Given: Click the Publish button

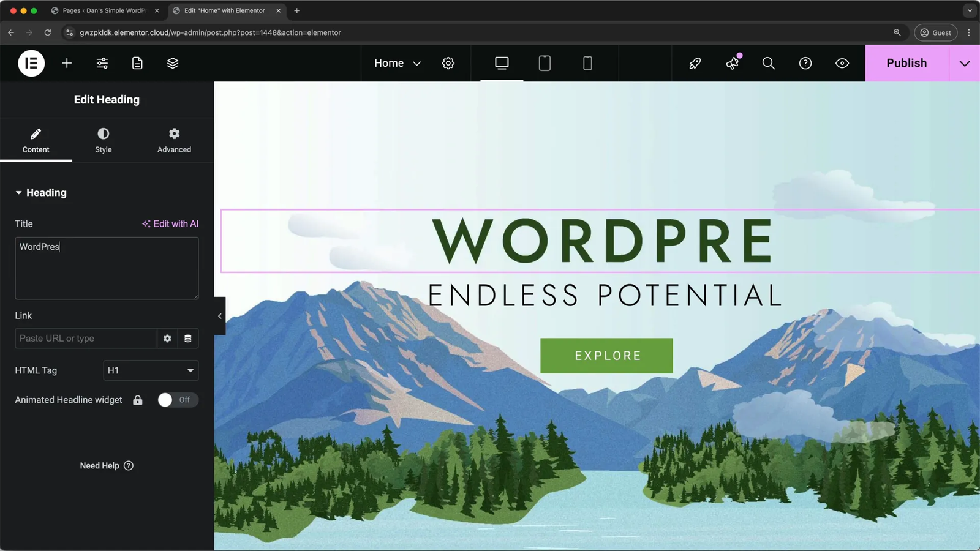Looking at the screenshot, I should click(x=907, y=63).
